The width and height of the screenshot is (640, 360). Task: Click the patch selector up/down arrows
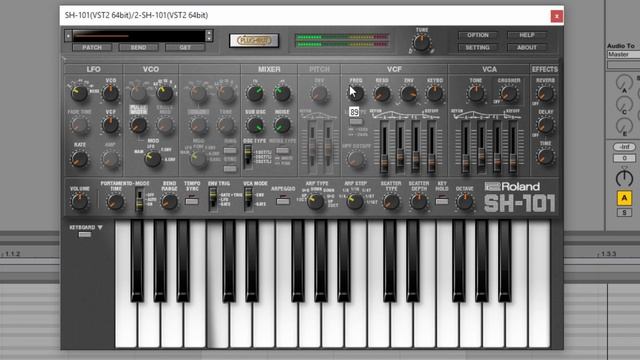[x=209, y=36]
